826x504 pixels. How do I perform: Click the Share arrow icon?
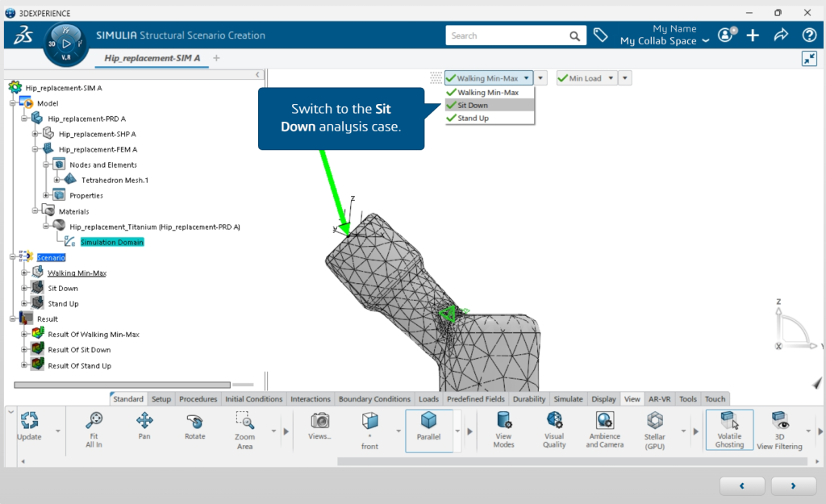[x=781, y=35]
